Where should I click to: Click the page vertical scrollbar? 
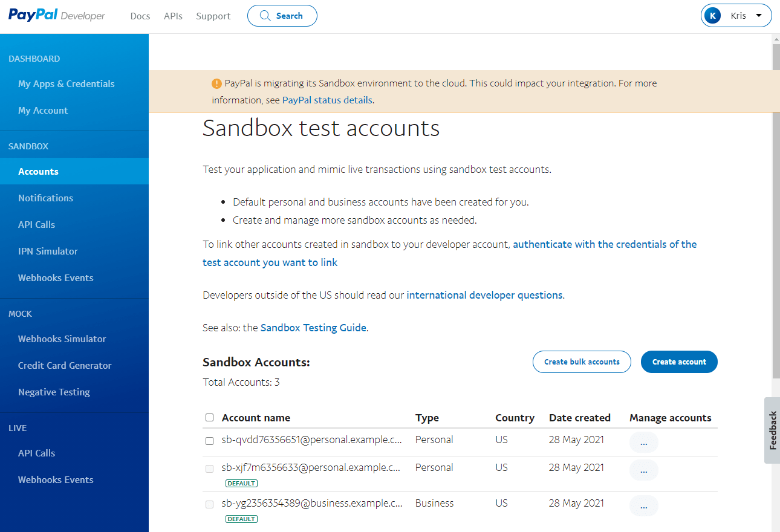[x=776, y=212]
